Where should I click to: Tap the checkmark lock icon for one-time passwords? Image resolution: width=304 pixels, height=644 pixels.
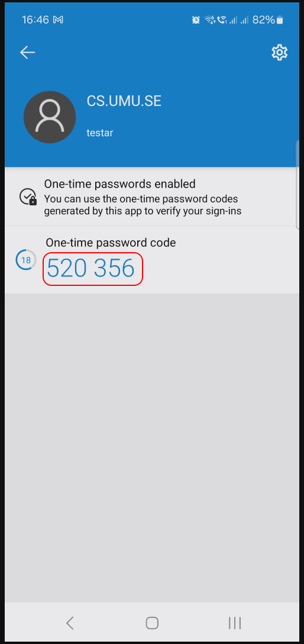[x=28, y=197]
